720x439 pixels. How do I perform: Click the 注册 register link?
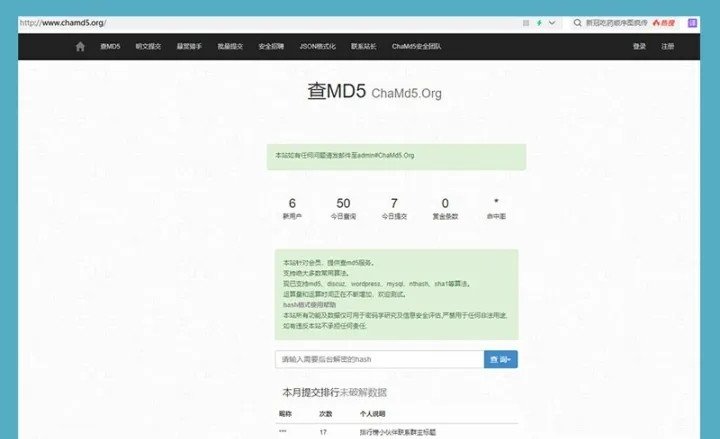point(668,46)
